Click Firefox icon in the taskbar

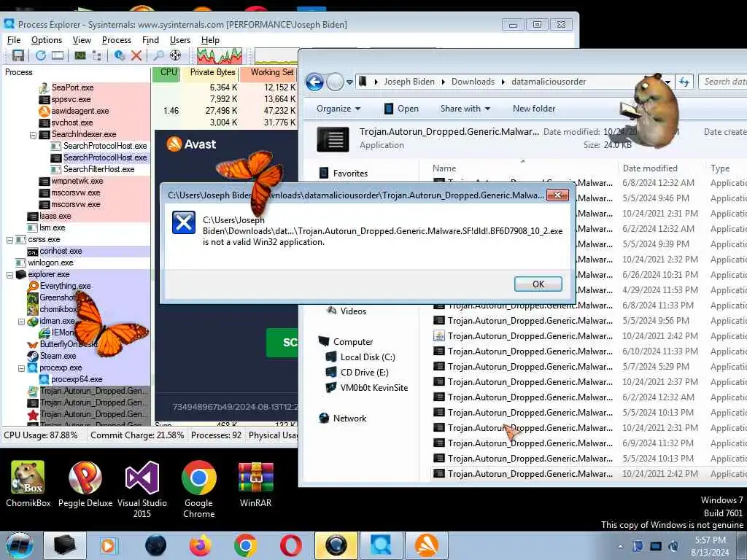point(201,545)
